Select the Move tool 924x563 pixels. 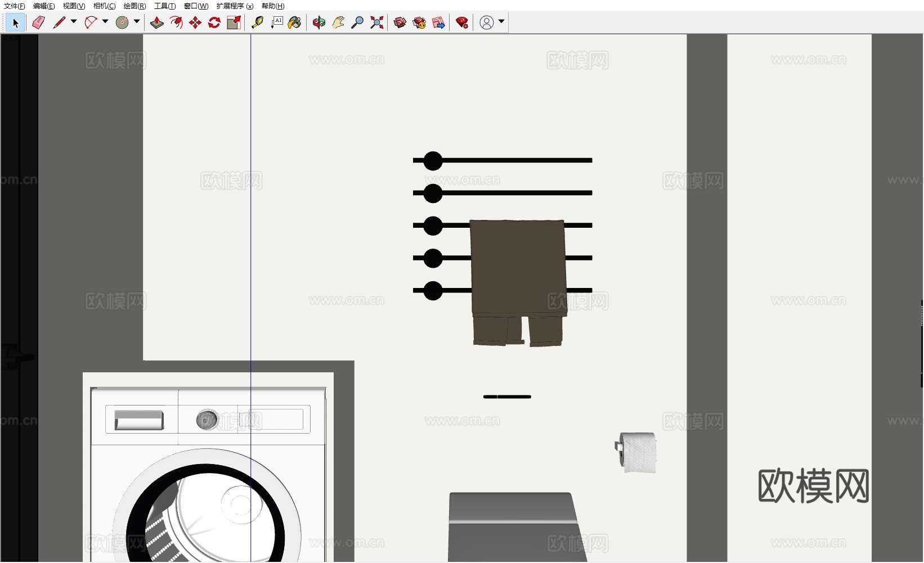[195, 22]
